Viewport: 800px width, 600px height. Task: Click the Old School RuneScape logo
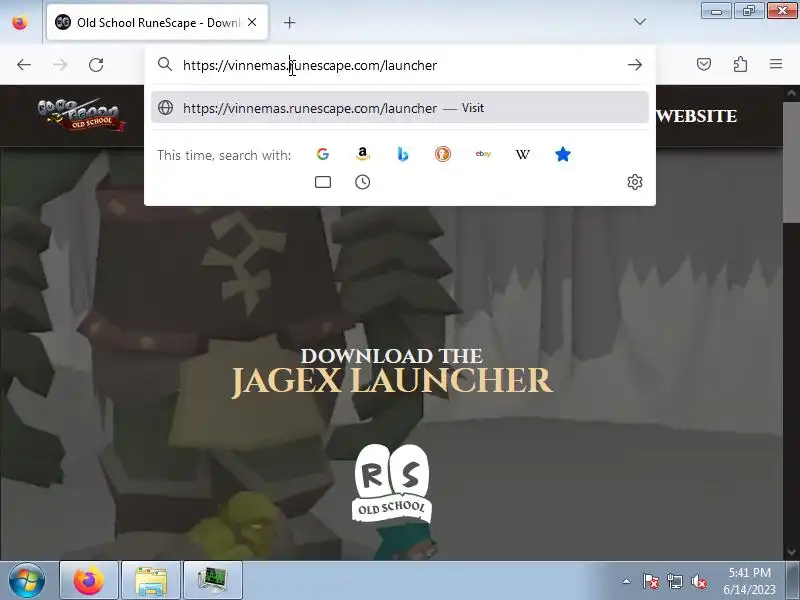(x=81, y=115)
